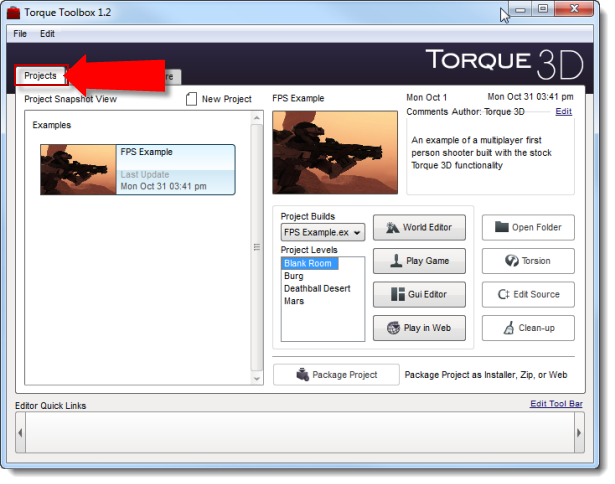Open the Edit Tool Bar link

[x=556, y=404]
